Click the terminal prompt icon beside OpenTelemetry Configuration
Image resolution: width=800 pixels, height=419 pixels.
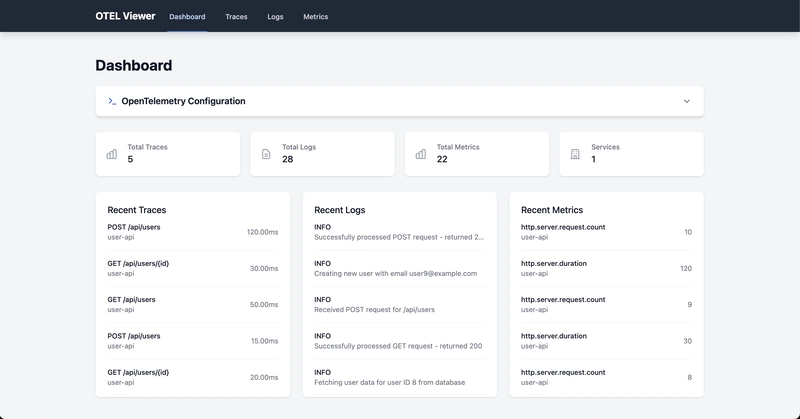click(x=112, y=101)
